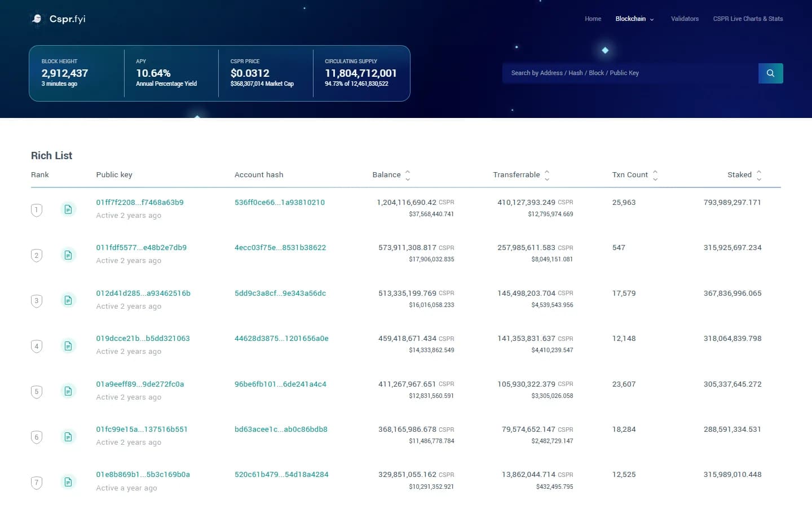Click txn count 12,148
The width and height of the screenshot is (812, 508).
[x=624, y=338]
